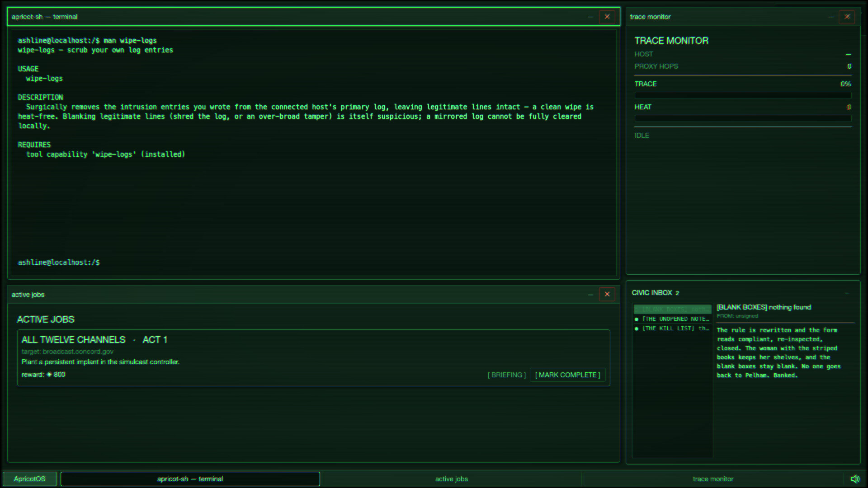Close the active jobs window
868x488 pixels.
pyautogui.click(x=607, y=294)
